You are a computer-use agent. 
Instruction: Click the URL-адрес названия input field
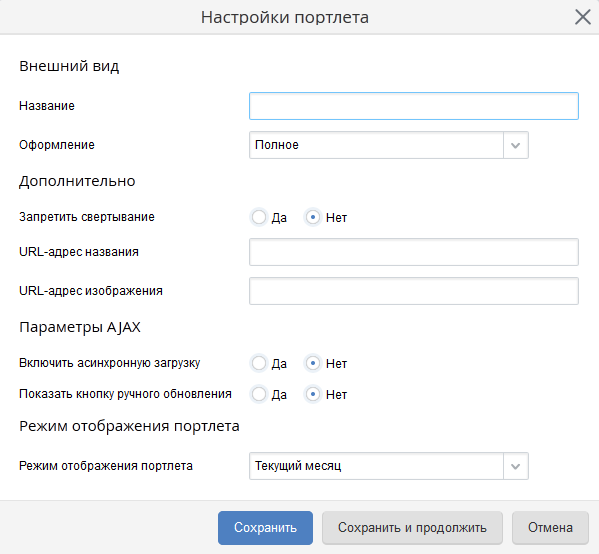(414, 252)
